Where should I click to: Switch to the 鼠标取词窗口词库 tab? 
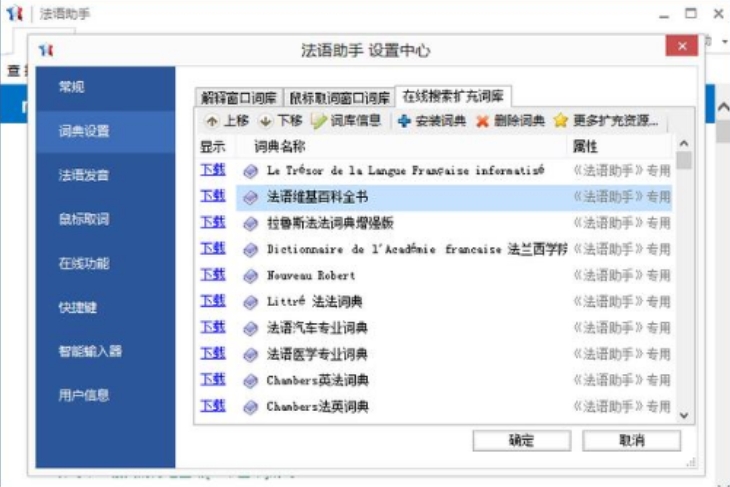(x=339, y=97)
